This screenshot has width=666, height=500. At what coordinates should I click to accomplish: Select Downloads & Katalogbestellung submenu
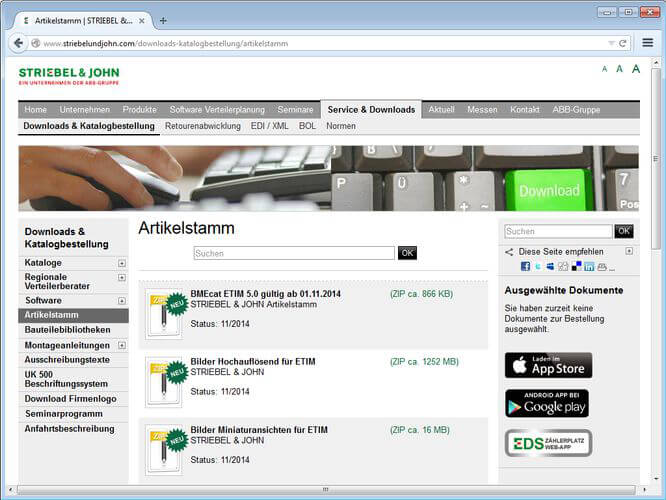pyautogui.click(x=89, y=126)
